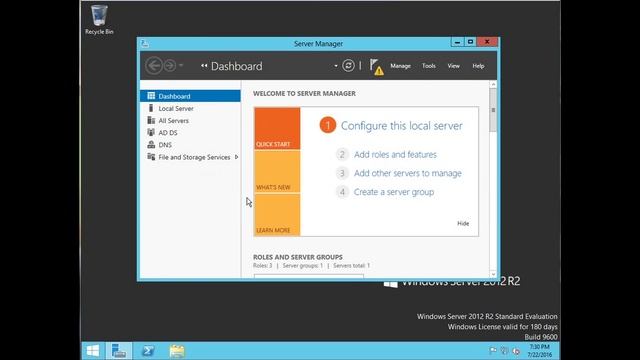The width and height of the screenshot is (640, 360).
Task: Open the Tools menu
Action: click(429, 66)
